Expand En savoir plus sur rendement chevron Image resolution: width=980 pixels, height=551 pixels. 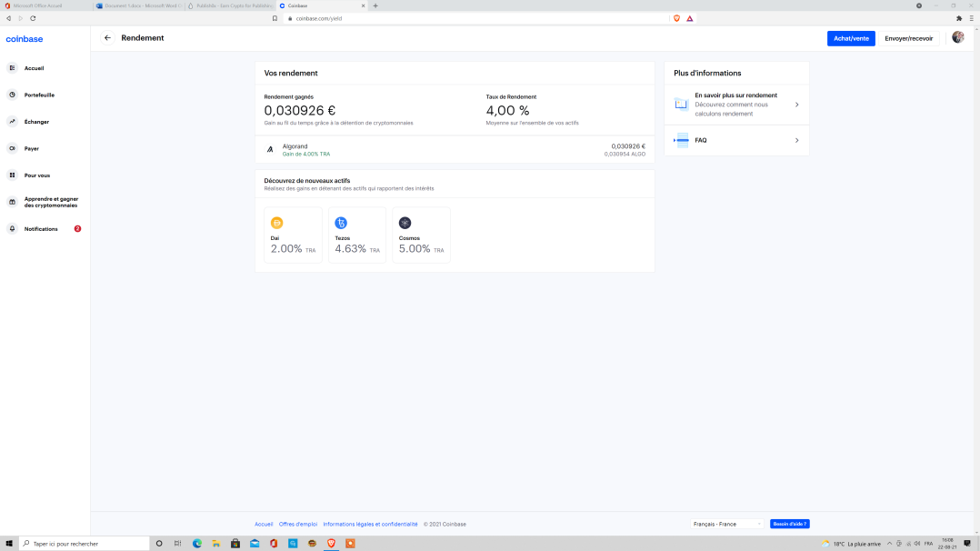(796, 105)
